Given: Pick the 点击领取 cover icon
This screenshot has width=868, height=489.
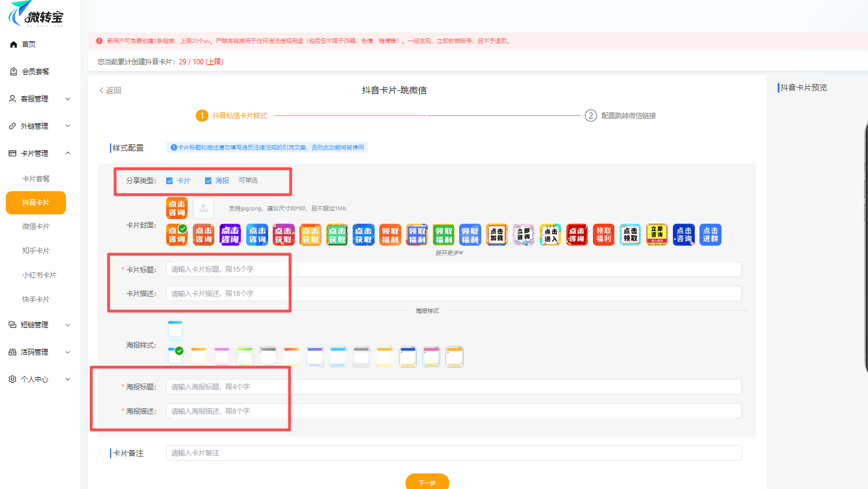Looking at the screenshot, I should 630,235.
